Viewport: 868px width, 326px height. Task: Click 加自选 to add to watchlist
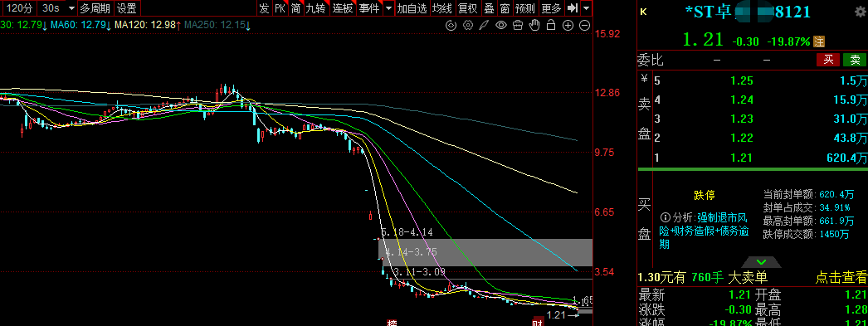412,7
